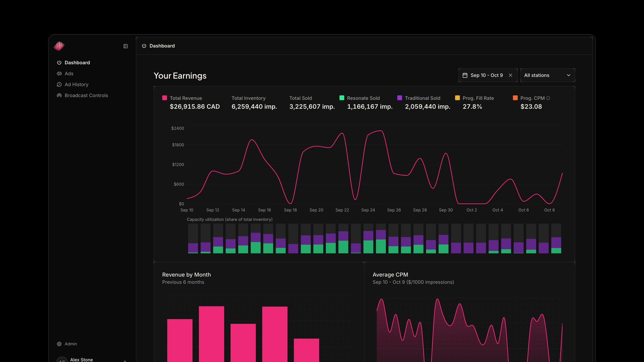Viewport: 644px width, 362px height.
Task: Click the All stations chevron arrow
Action: pos(569,75)
